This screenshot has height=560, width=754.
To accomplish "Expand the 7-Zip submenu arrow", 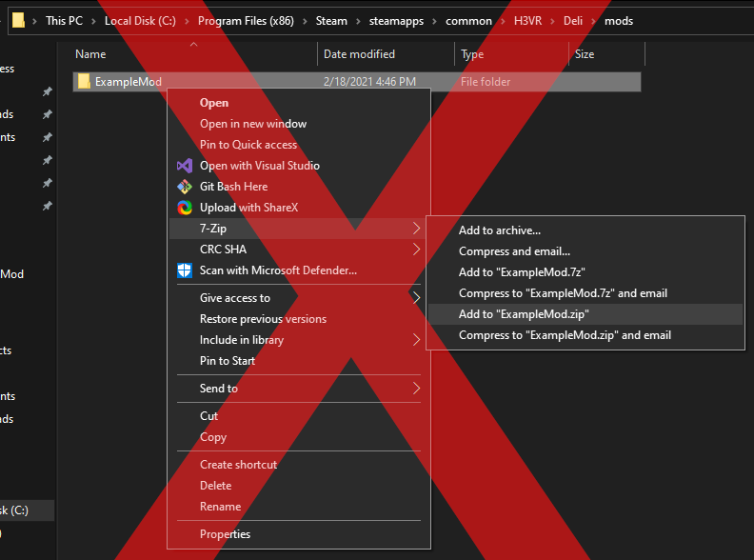I will coord(416,229).
